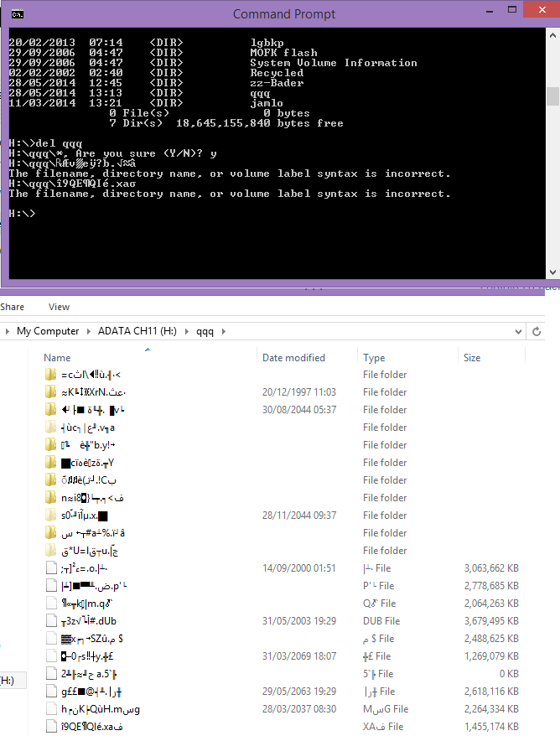
Task: Expand chevron after qqq in breadcrumb
Action: [224, 331]
